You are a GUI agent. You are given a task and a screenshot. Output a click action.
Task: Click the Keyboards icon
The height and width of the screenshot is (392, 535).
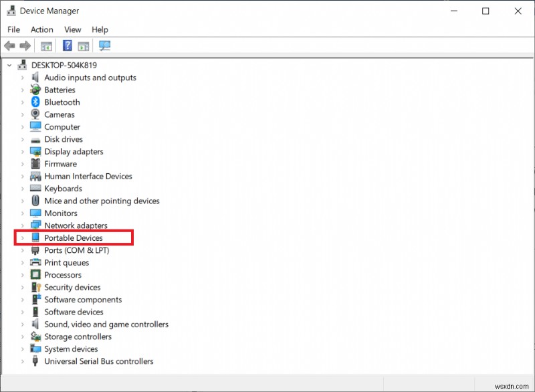pyautogui.click(x=35, y=188)
